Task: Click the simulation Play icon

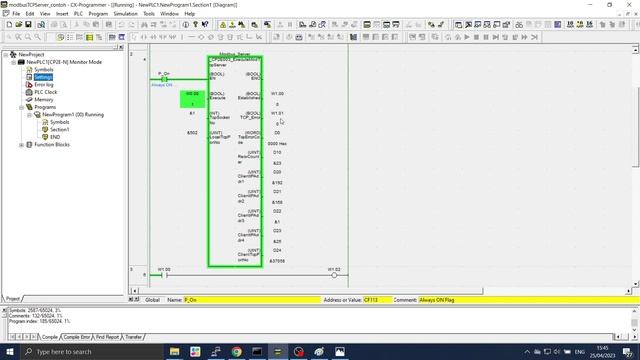Action: (467, 37)
